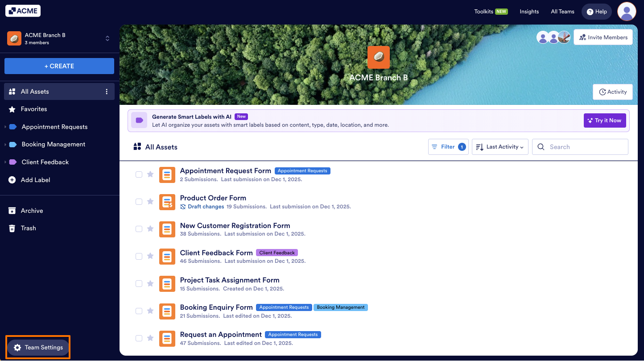Click the Client Feedback Form icon
Image resolution: width=644 pixels, height=361 pixels.
pyautogui.click(x=167, y=257)
